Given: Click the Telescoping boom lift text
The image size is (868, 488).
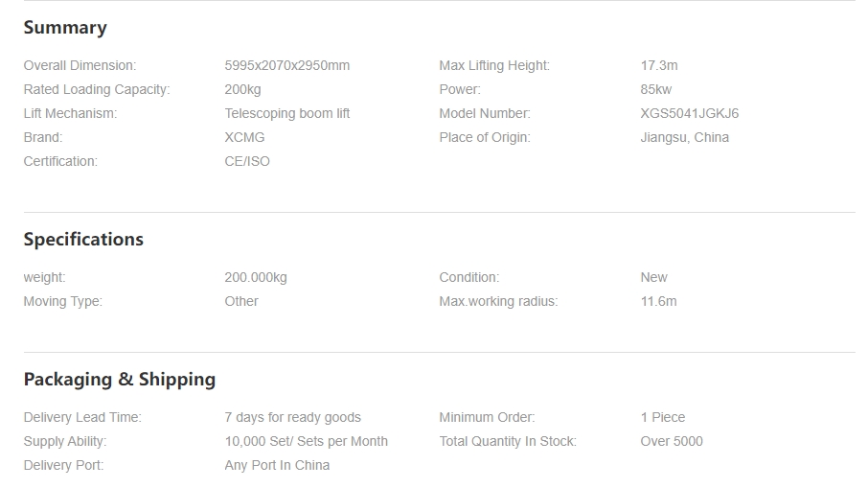Looking at the screenshot, I should 286,113.
